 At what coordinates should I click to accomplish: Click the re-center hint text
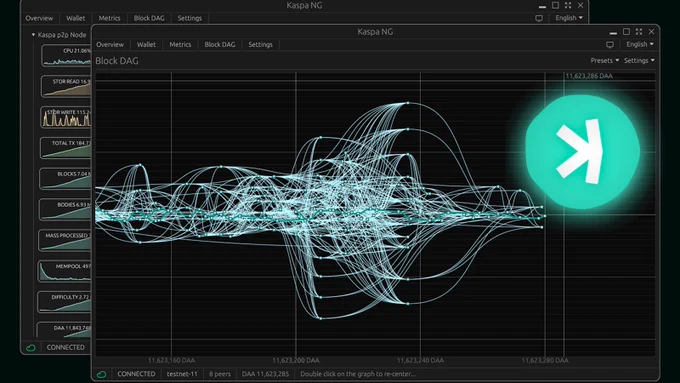coord(358,374)
